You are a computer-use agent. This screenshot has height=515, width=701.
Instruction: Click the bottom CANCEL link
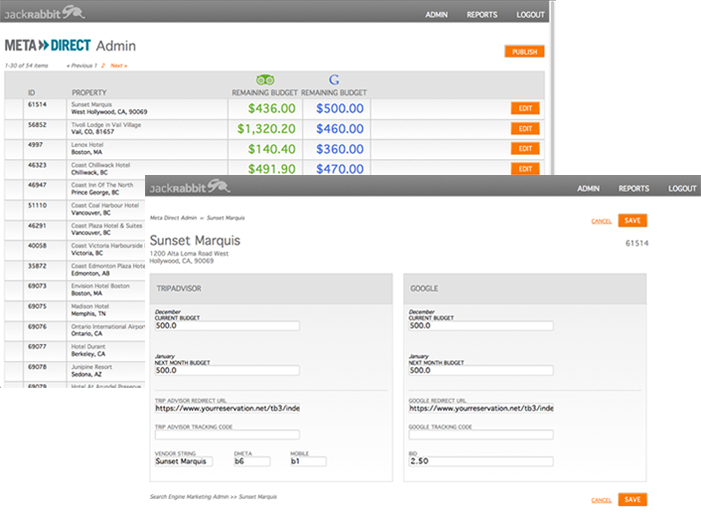[x=601, y=500]
